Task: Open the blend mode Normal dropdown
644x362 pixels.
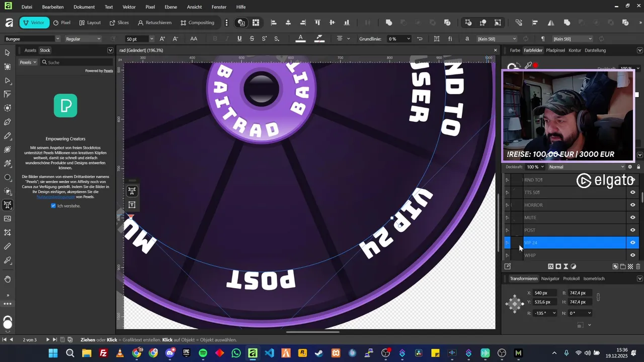Action: [x=586, y=167]
